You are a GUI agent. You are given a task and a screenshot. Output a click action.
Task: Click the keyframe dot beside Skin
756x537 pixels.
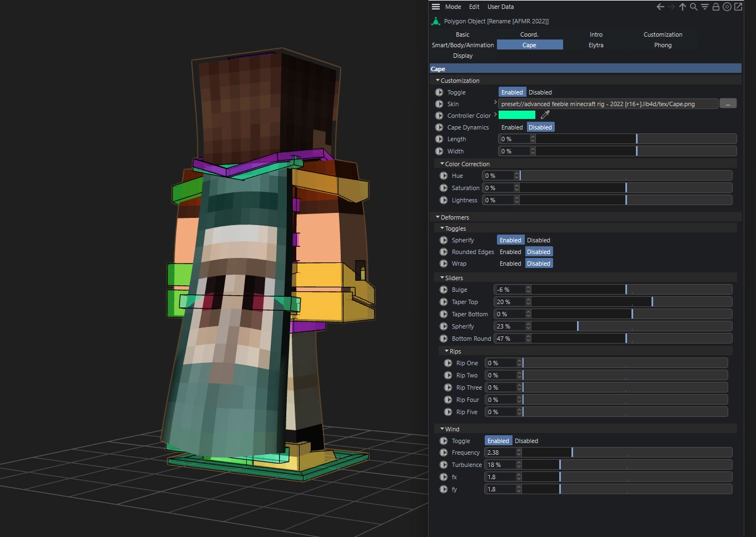[x=439, y=104]
